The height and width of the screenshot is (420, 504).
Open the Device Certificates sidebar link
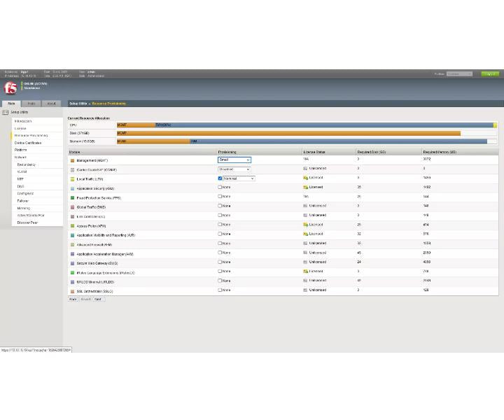pyautogui.click(x=28, y=143)
